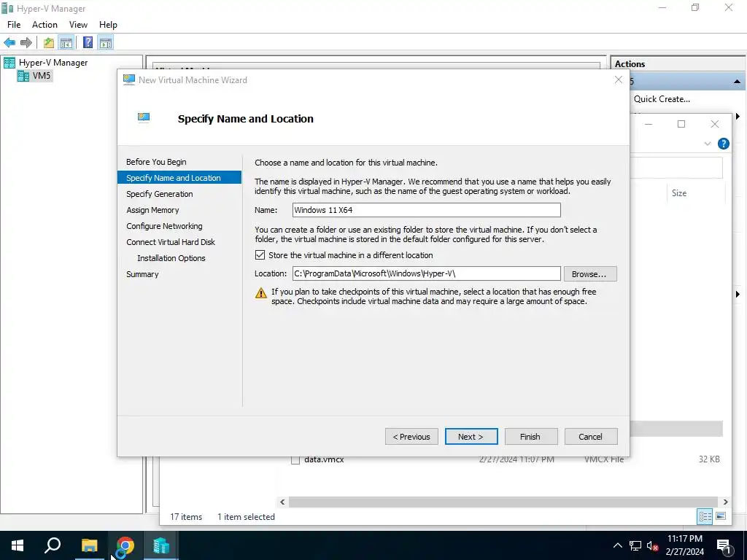Click Hyper-V Manager taskbar icon
Screen dimensions: 747x560
click(x=161, y=545)
